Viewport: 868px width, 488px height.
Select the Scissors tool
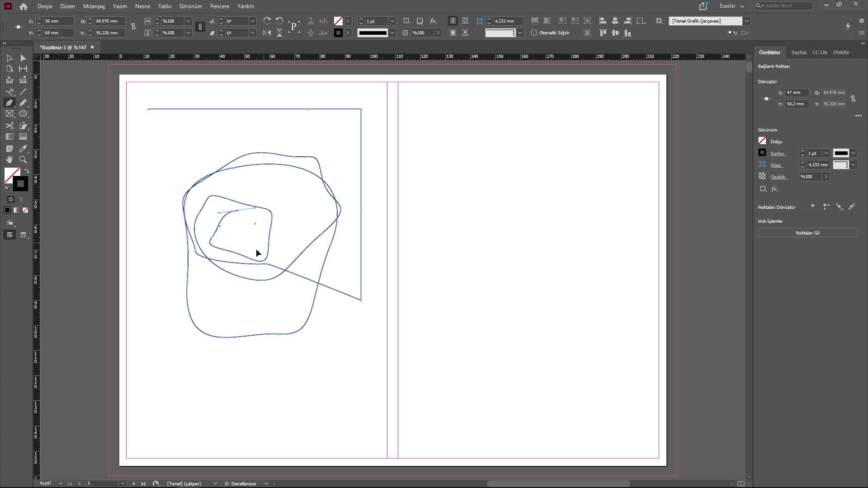click(x=9, y=126)
